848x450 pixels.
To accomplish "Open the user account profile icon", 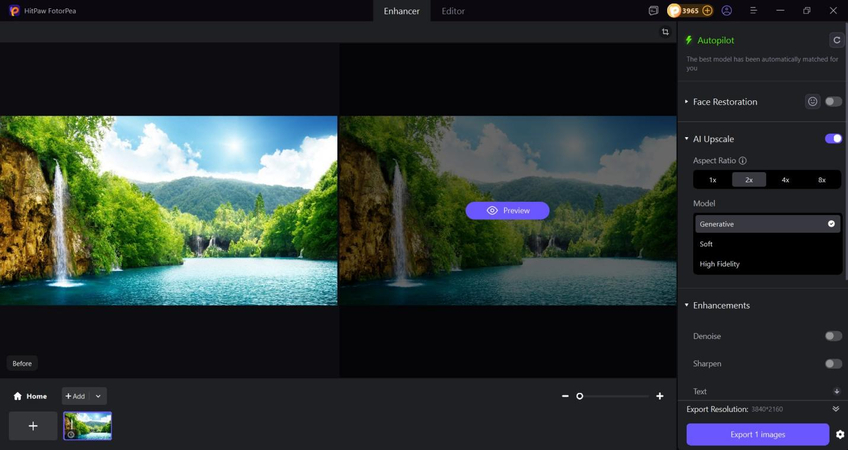I will click(727, 11).
